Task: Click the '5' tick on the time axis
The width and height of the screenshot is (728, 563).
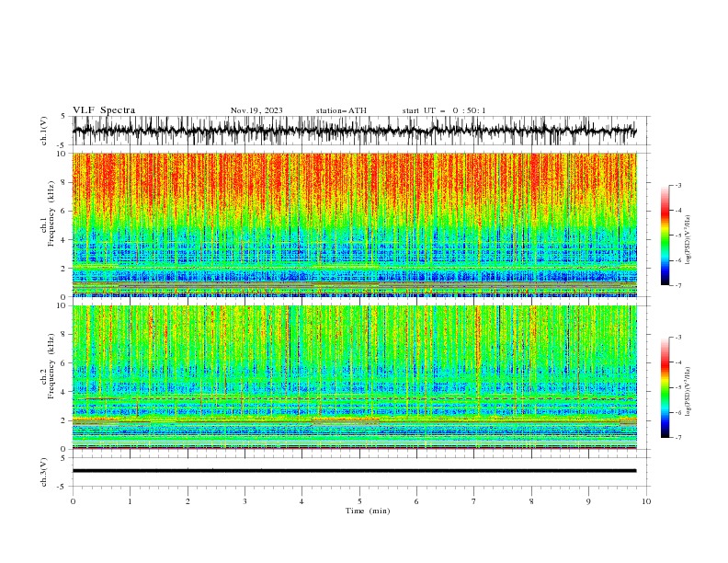Action: (x=359, y=501)
